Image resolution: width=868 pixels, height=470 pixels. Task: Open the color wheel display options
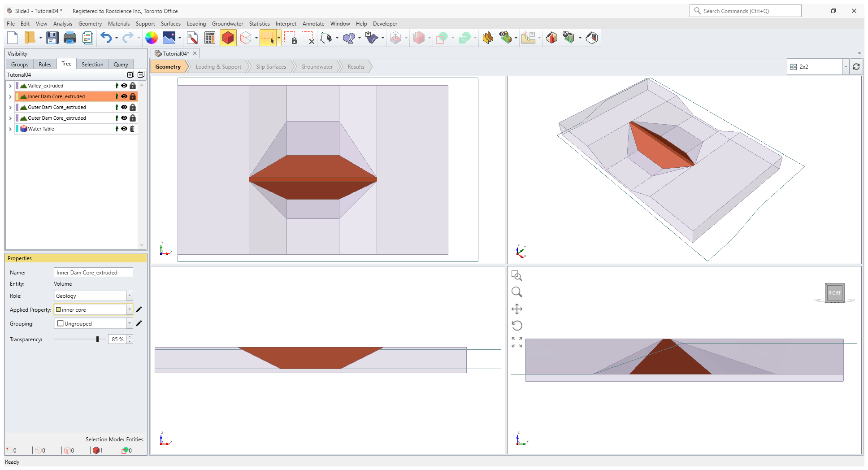[x=152, y=38]
